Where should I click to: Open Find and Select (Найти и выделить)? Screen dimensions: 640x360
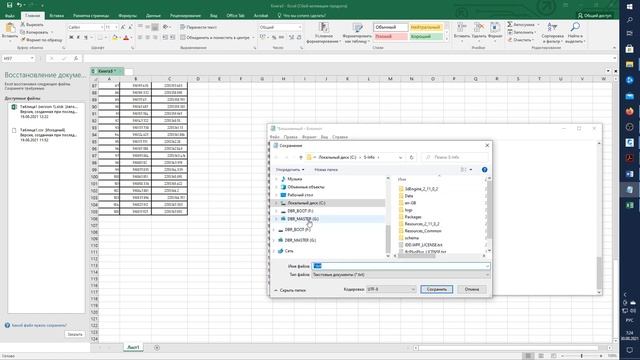tap(575, 33)
